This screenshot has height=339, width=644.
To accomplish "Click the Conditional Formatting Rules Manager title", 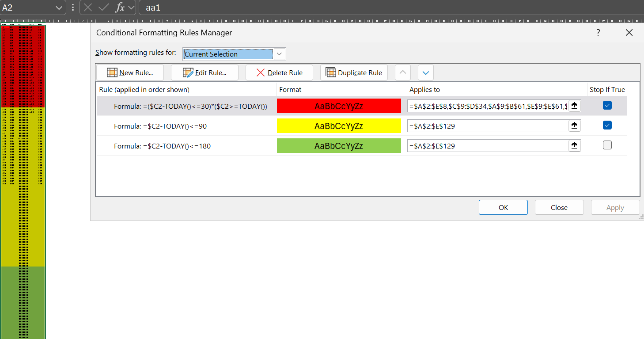I will (164, 32).
